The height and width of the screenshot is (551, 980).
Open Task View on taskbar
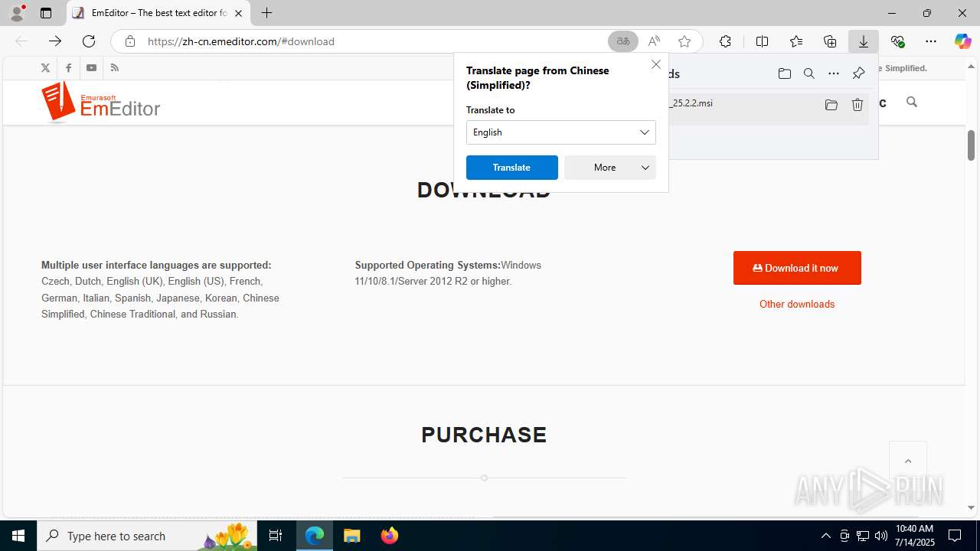pos(276,536)
